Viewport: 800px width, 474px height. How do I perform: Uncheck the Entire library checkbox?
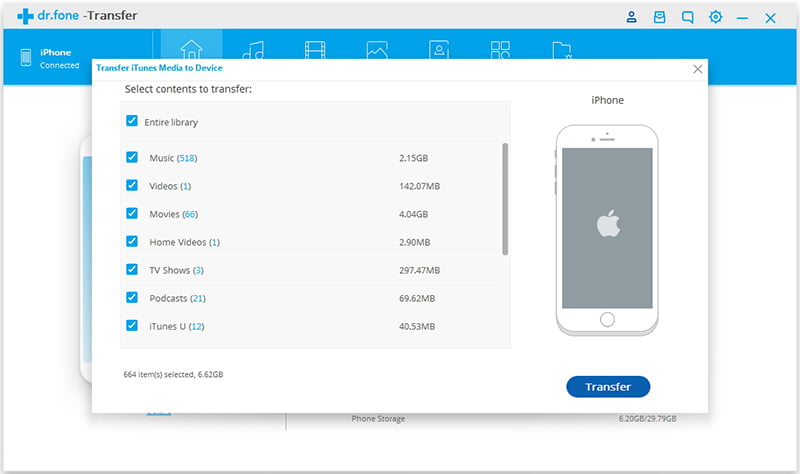point(132,122)
